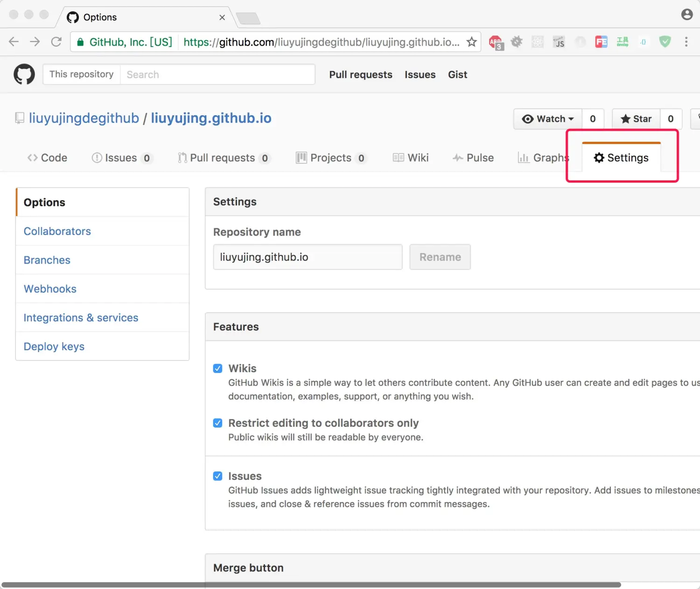Click the green shield extension icon
Screen dimensions: 700x589
tap(665, 42)
